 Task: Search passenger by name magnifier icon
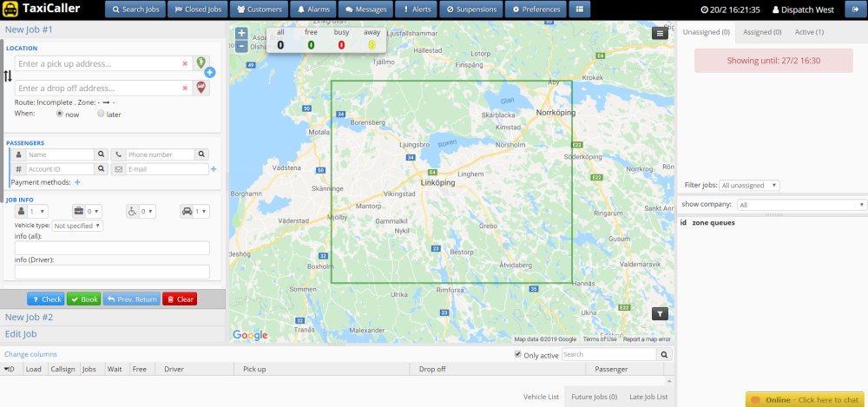point(102,154)
